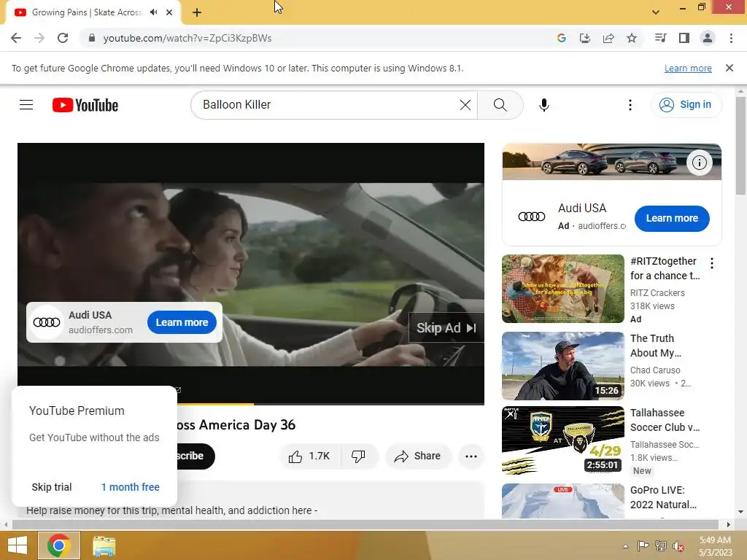Share this page via address bar icon
The width and height of the screenshot is (747, 560).
coord(608,38)
